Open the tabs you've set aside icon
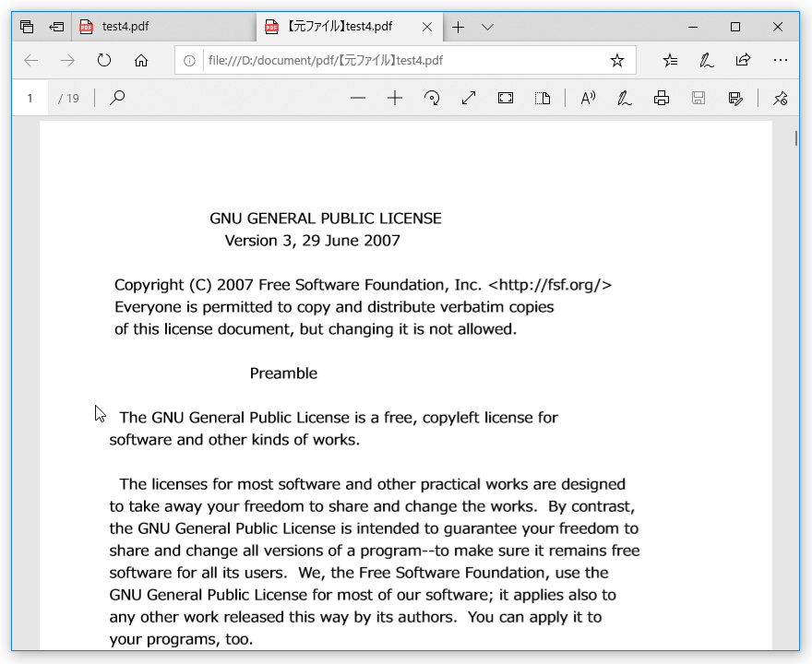This screenshot has width=812, height=664. 27,27
